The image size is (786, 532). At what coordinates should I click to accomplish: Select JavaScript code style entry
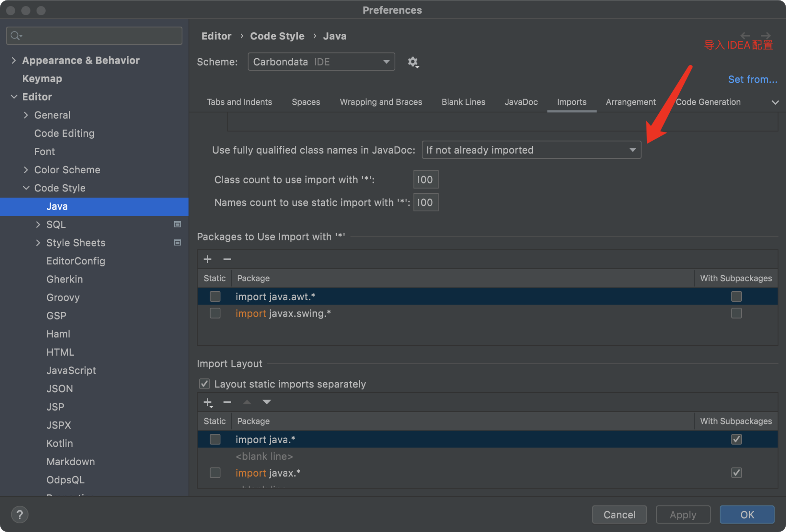pyautogui.click(x=71, y=371)
